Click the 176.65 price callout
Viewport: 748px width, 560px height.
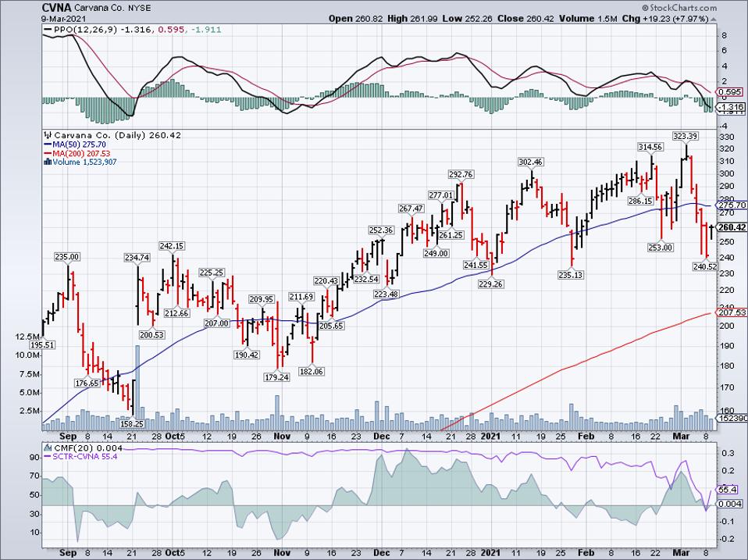tap(87, 383)
